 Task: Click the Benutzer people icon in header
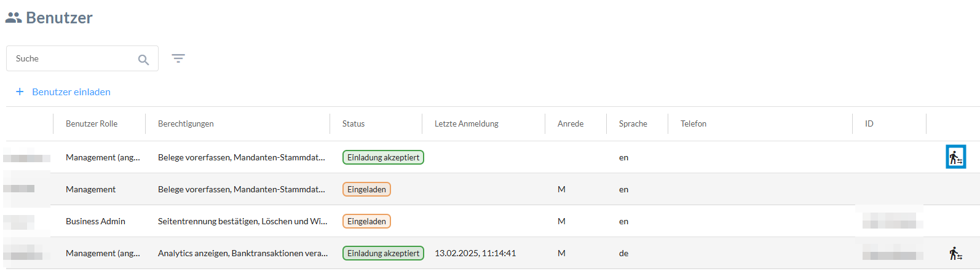tap(14, 18)
